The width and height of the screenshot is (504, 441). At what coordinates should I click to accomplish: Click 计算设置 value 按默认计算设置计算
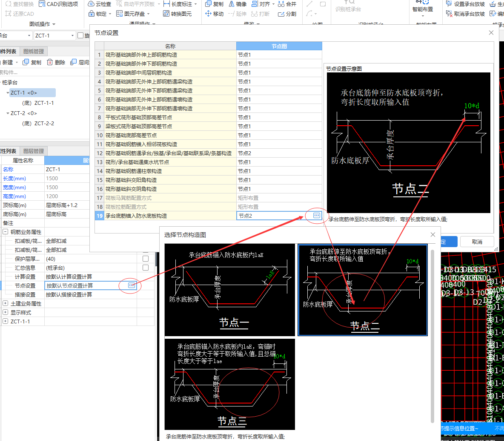click(x=91, y=277)
